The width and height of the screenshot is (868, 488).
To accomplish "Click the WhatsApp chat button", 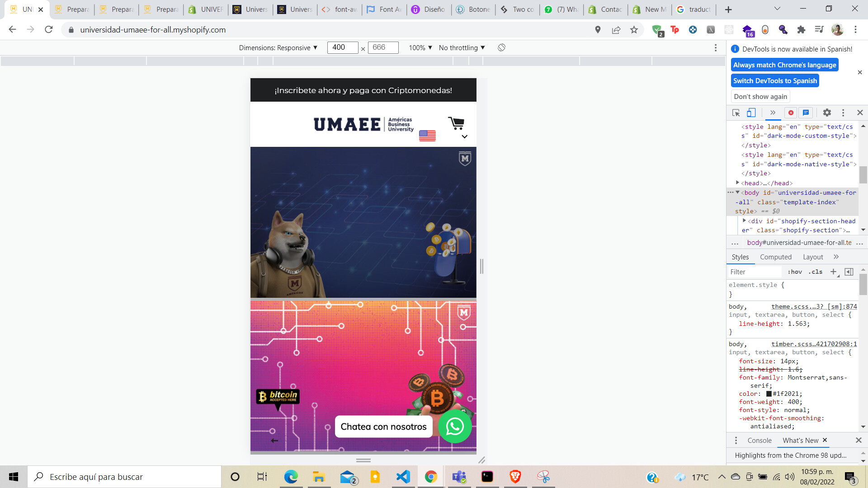I will tap(455, 427).
